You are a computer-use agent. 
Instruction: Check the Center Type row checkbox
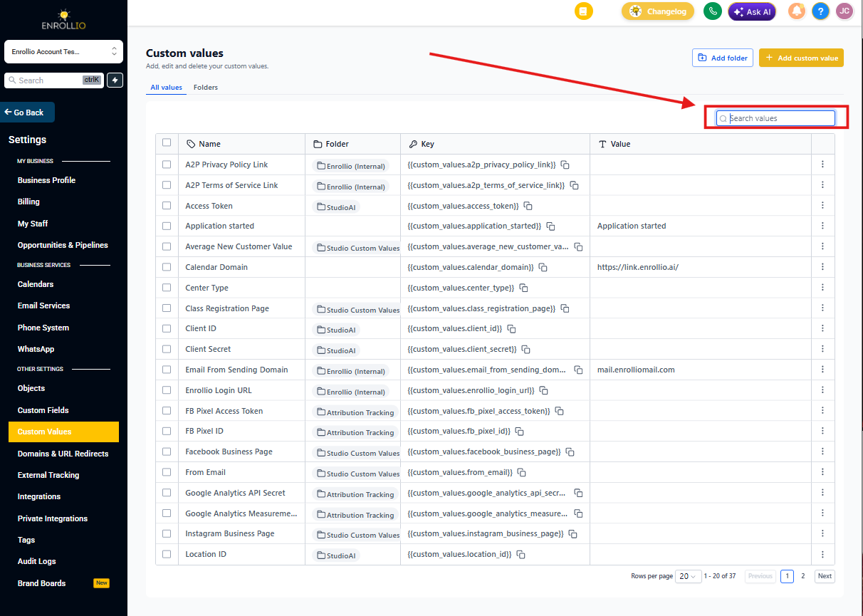167,288
